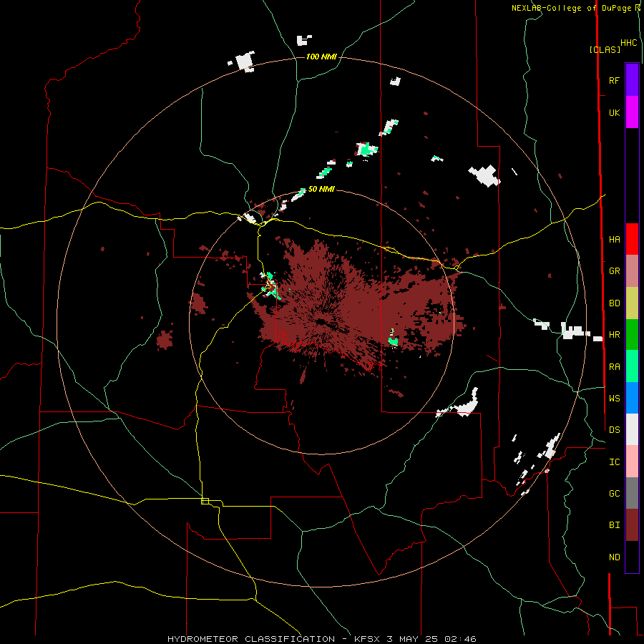The height and width of the screenshot is (644, 644).
Task: Click the "3 MAY 25 02:46" timestamp
Action: (431, 639)
